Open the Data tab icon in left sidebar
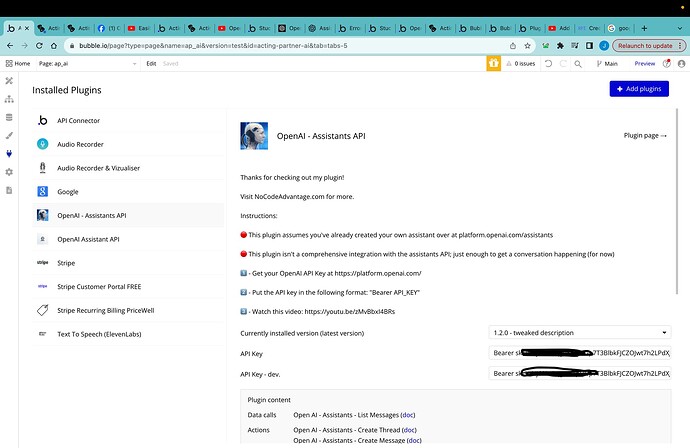 [x=9, y=118]
